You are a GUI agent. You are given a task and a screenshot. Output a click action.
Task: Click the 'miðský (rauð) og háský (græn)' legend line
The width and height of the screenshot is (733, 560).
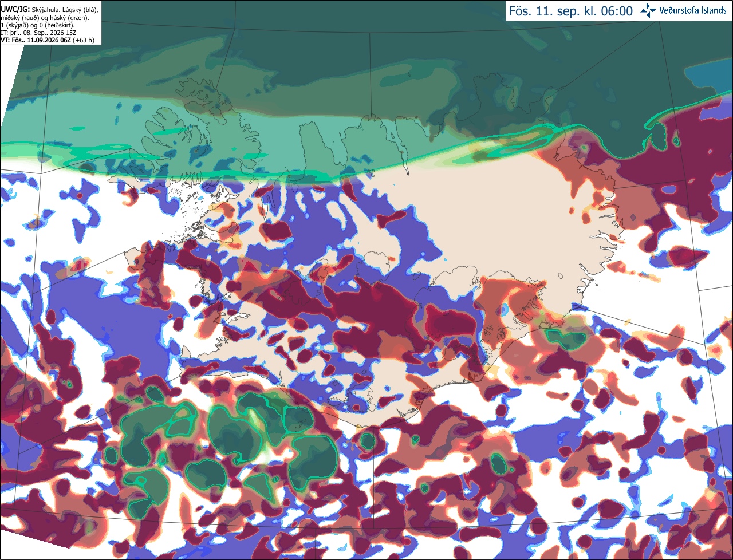point(45,18)
